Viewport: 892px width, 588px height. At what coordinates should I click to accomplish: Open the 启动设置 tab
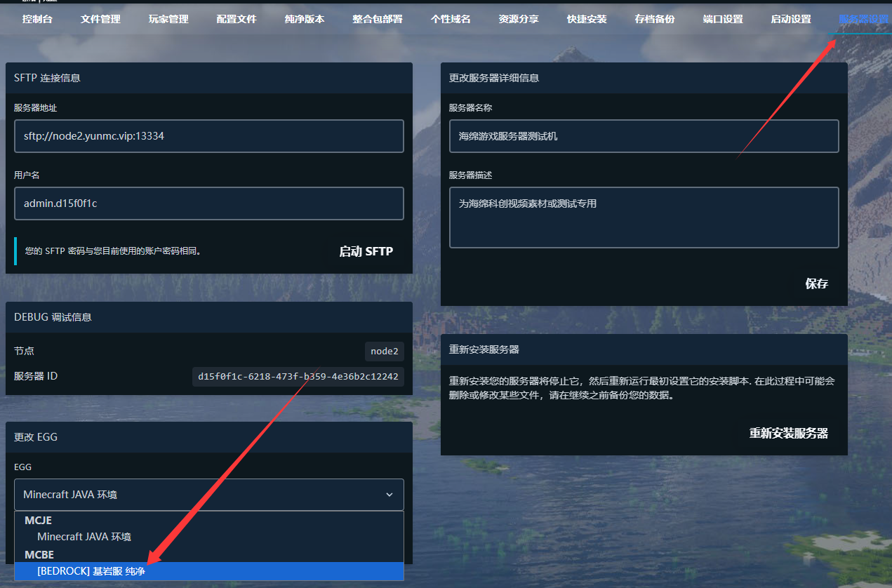[x=791, y=19]
